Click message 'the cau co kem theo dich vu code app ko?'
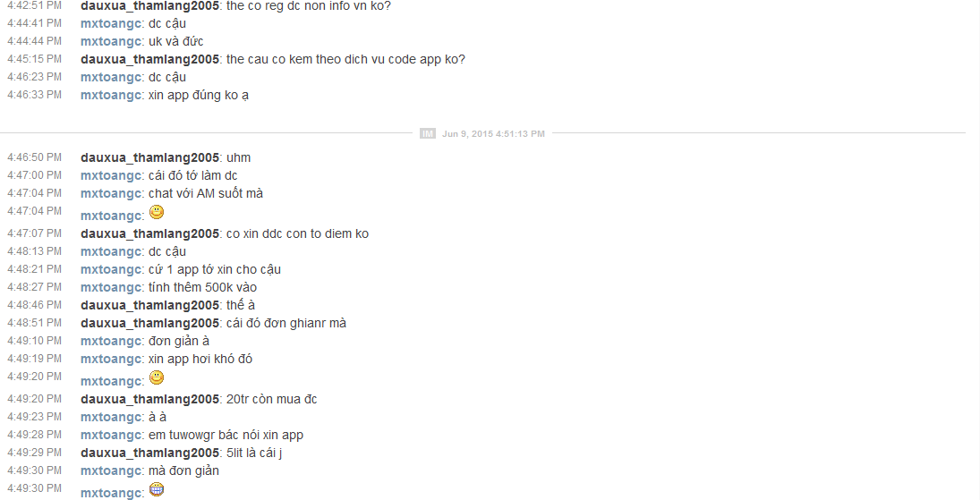This screenshot has height=500, width=980. pos(345,59)
